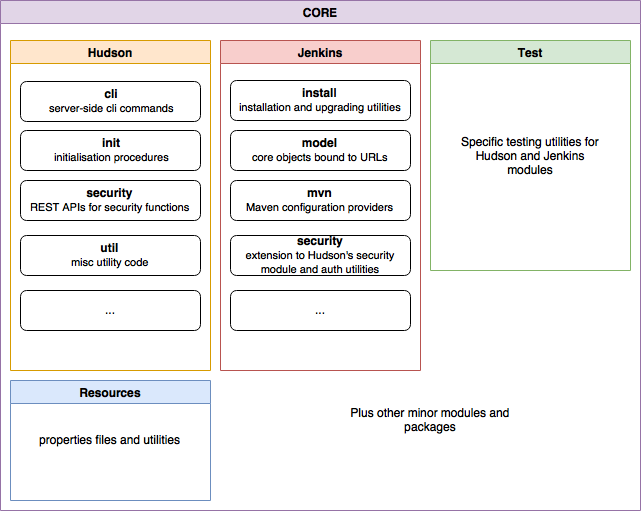
Task: Click the green Test panel header
Action: coord(530,53)
